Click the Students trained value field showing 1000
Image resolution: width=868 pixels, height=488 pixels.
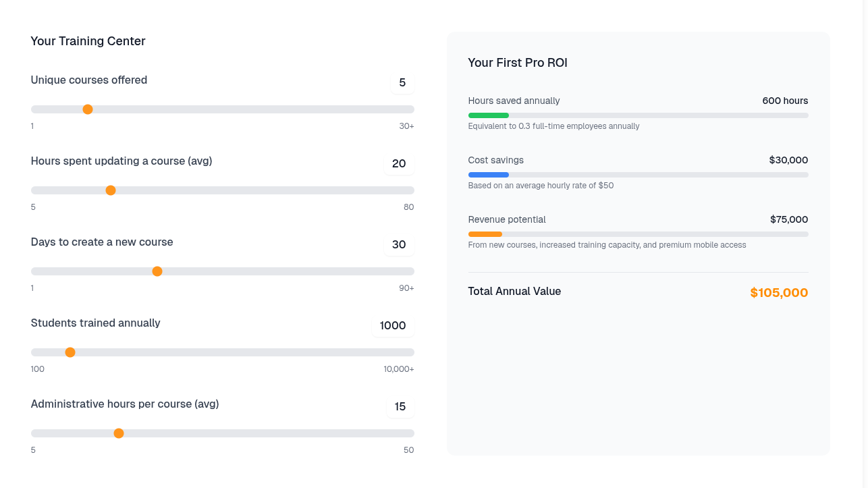point(393,326)
